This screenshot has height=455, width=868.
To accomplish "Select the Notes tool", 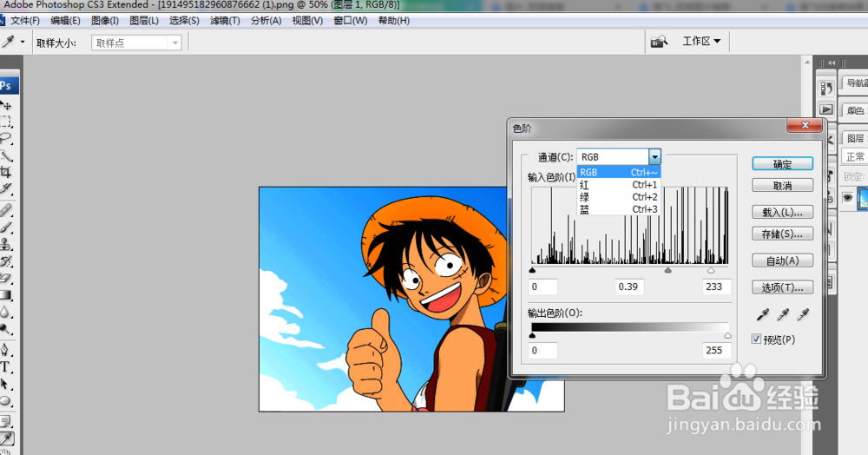I will pos(6,422).
